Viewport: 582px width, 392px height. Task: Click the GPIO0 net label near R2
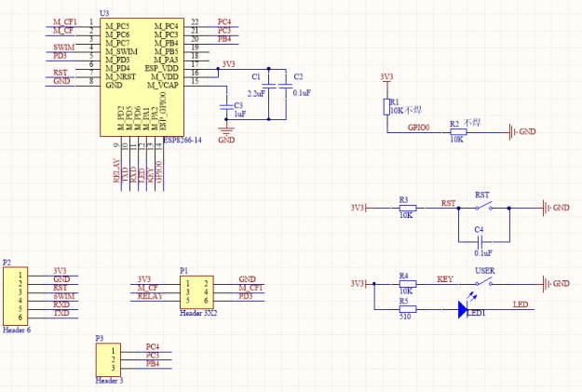pos(419,128)
